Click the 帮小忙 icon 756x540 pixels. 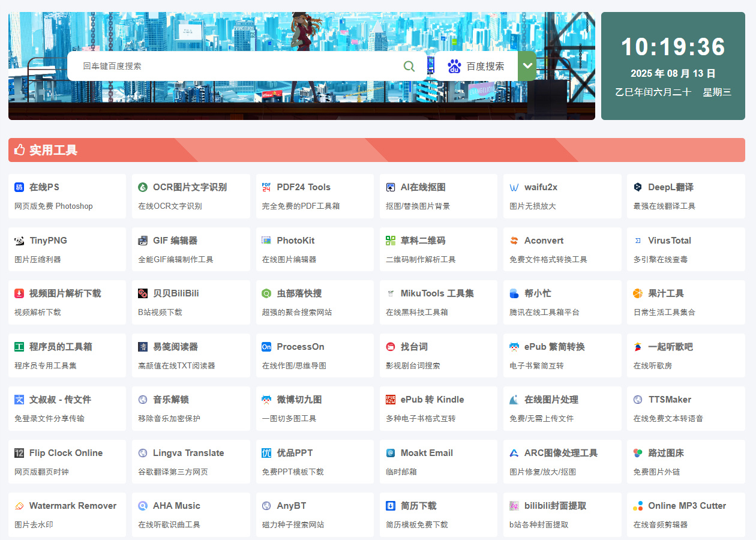(x=514, y=293)
